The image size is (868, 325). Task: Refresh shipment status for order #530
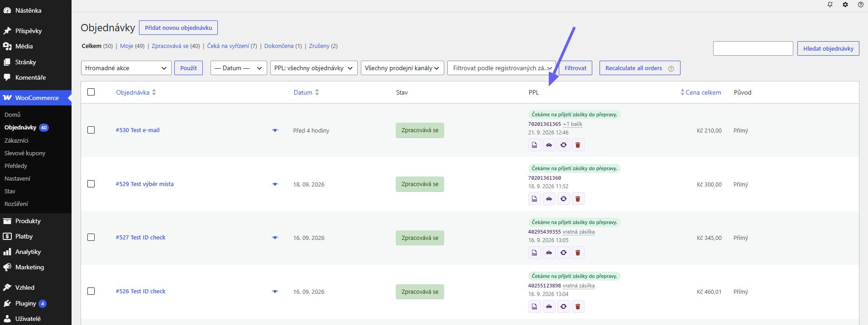tap(563, 145)
